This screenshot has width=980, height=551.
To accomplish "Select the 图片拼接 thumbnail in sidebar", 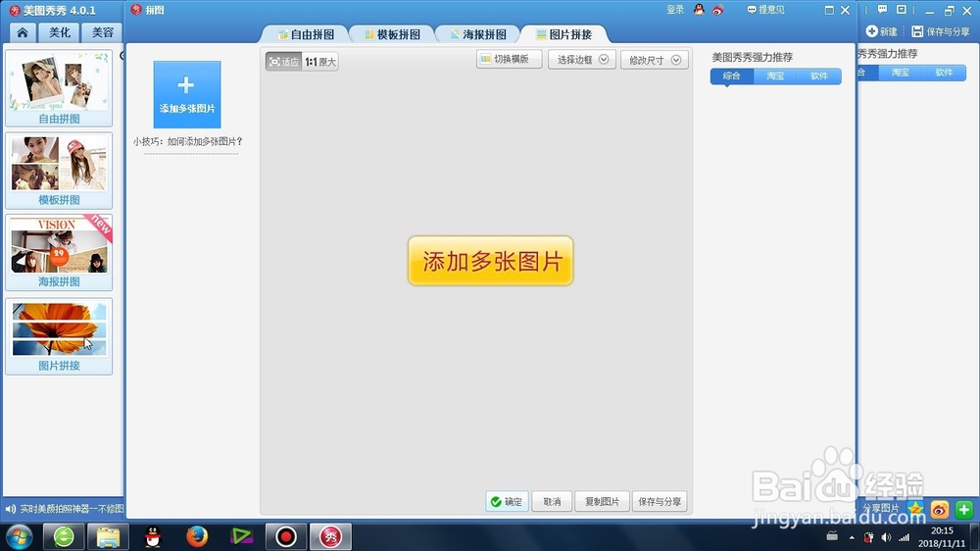I will (59, 336).
